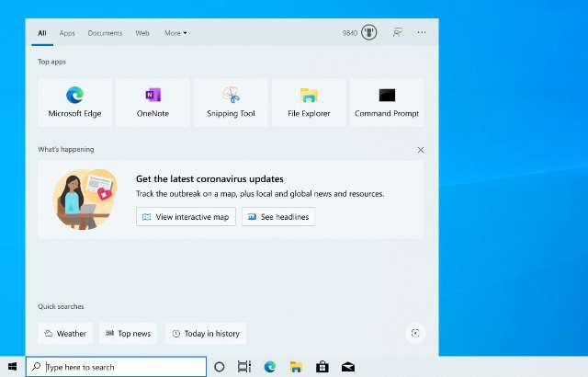Click the coronavirus updates illustration
The width and height of the screenshot is (588, 377).
85,200
